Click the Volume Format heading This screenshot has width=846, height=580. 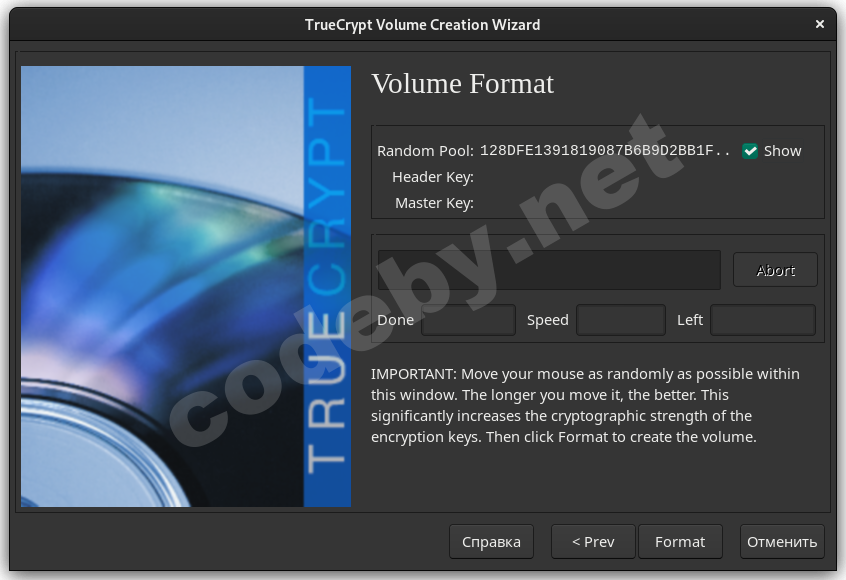pos(462,84)
